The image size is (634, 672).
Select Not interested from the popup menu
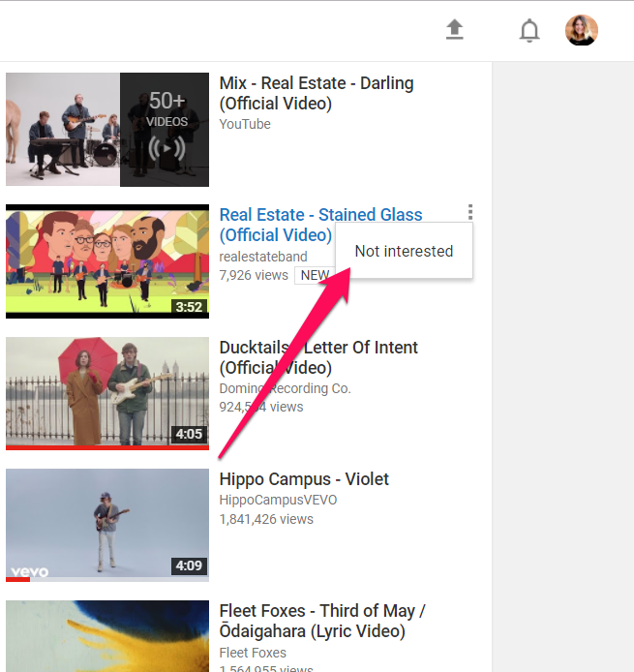coord(404,251)
